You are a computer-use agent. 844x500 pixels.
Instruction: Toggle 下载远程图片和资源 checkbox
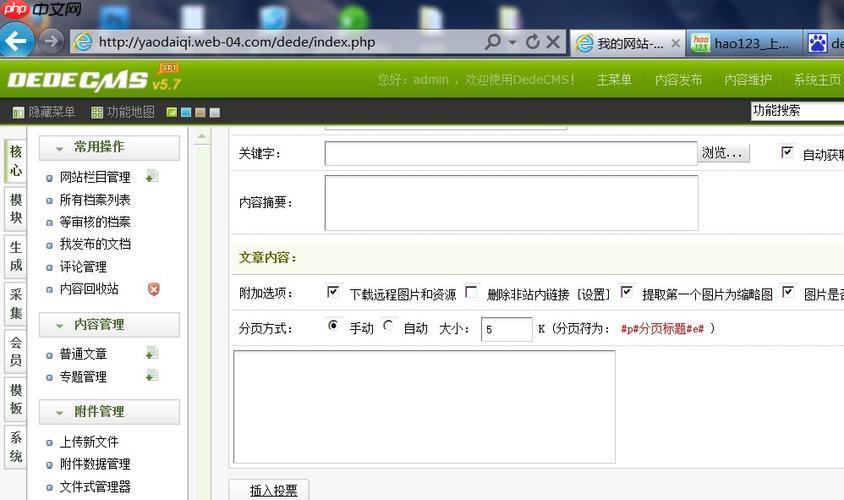(x=333, y=292)
